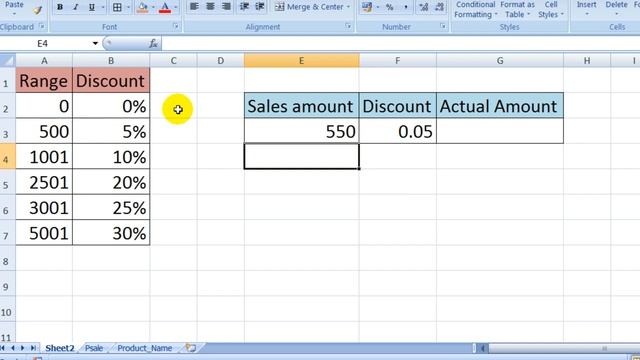
Task: Apply percent style
Action: [x=389, y=7]
